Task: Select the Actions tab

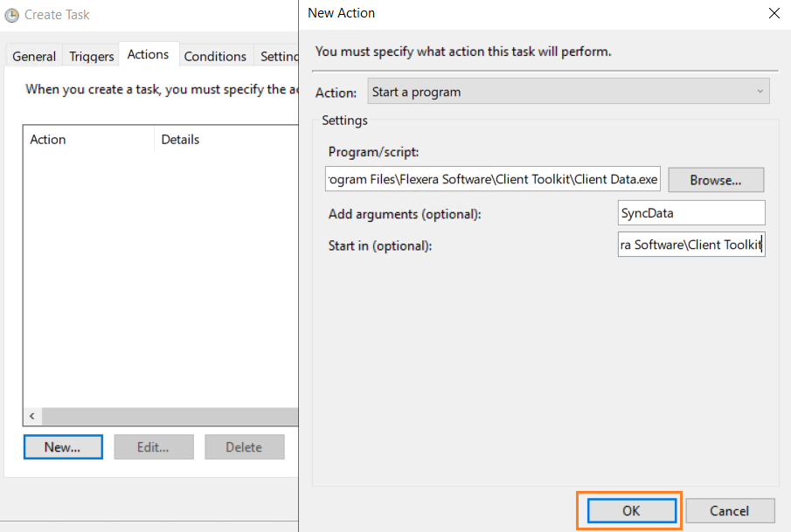Action: (x=148, y=54)
